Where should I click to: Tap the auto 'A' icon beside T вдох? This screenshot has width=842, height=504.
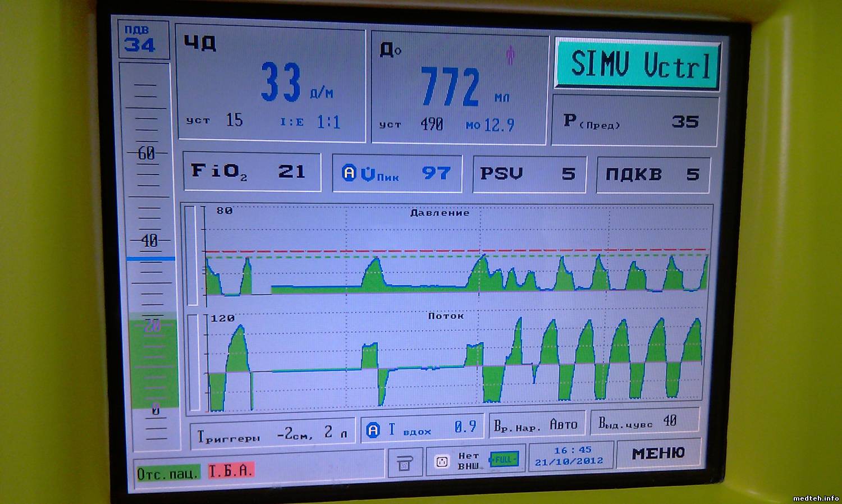pos(373,430)
